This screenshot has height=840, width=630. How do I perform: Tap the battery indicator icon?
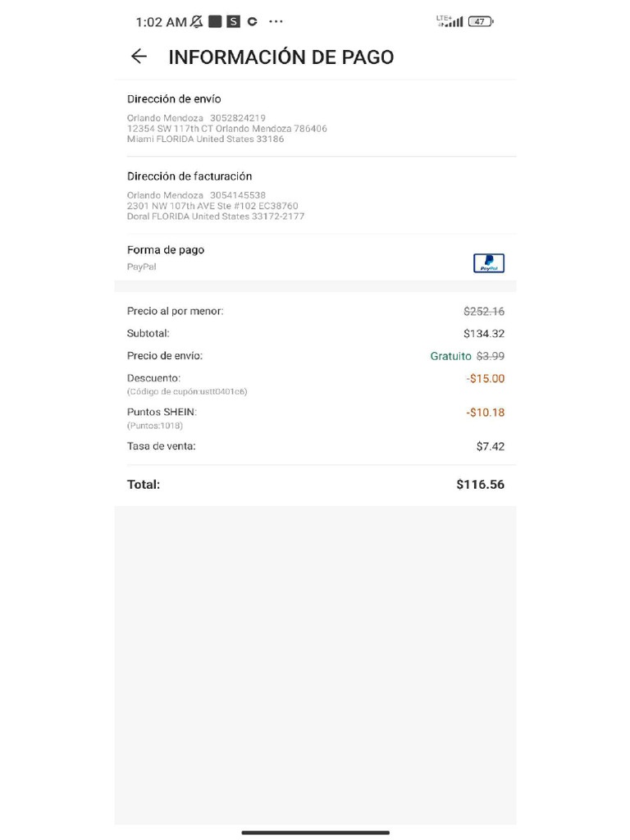tap(481, 21)
